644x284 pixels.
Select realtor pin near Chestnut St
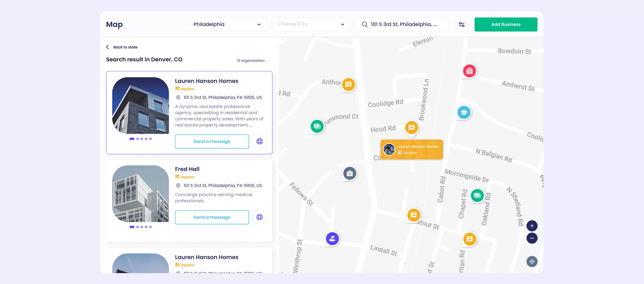[414, 215]
